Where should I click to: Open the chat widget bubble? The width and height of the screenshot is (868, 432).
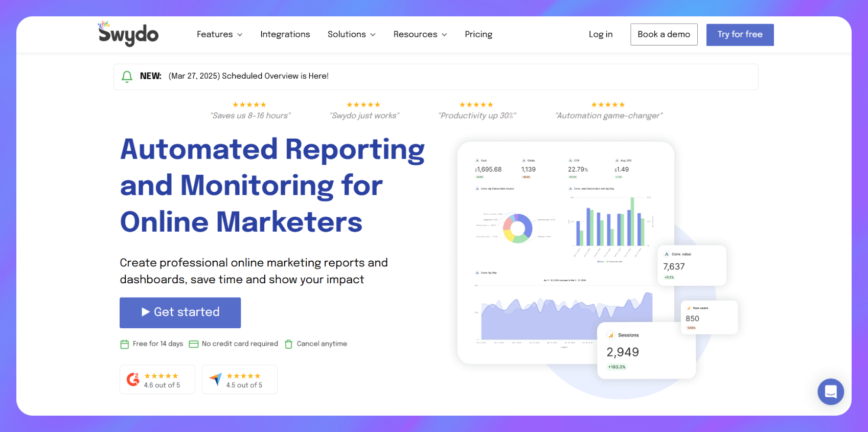(x=830, y=392)
